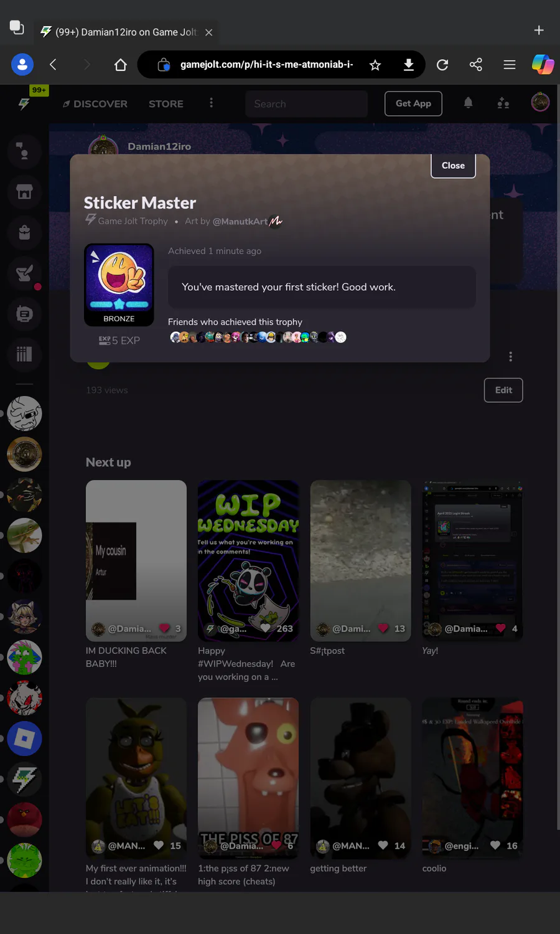This screenshot has width=560, height=934.
Task: Open the frog community in sidebar
Action: [24, 535]
